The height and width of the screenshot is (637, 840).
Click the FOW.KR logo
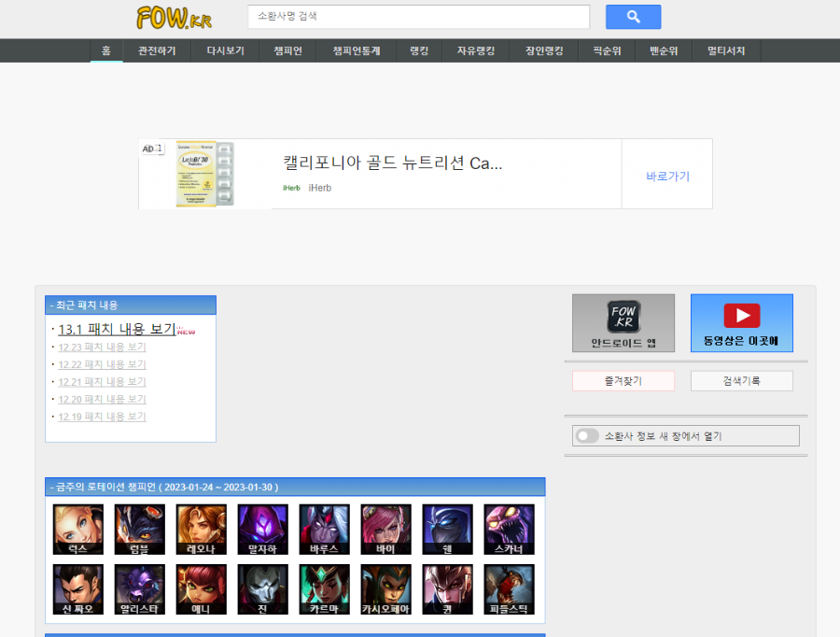175,18
